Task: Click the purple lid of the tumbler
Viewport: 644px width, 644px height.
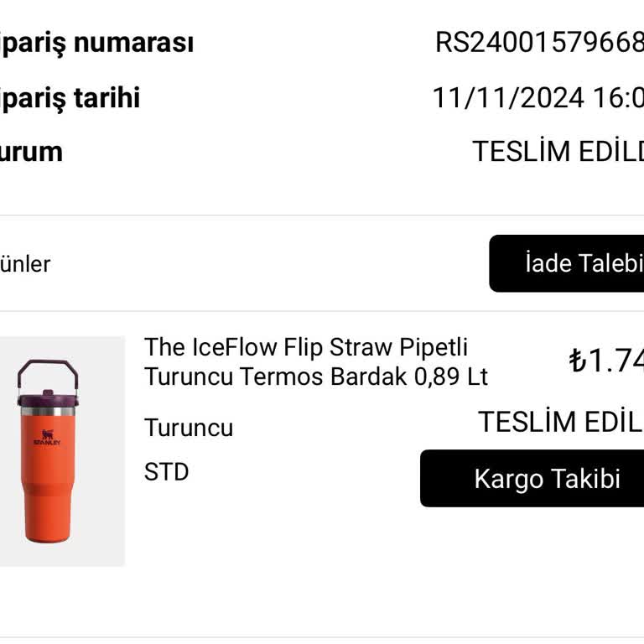Action: tap(49, 397)
